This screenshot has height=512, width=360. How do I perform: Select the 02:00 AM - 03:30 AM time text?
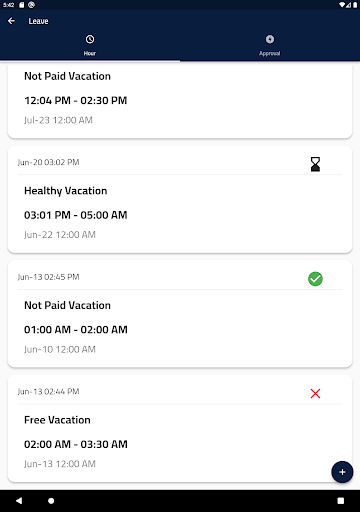coord(76,444)
